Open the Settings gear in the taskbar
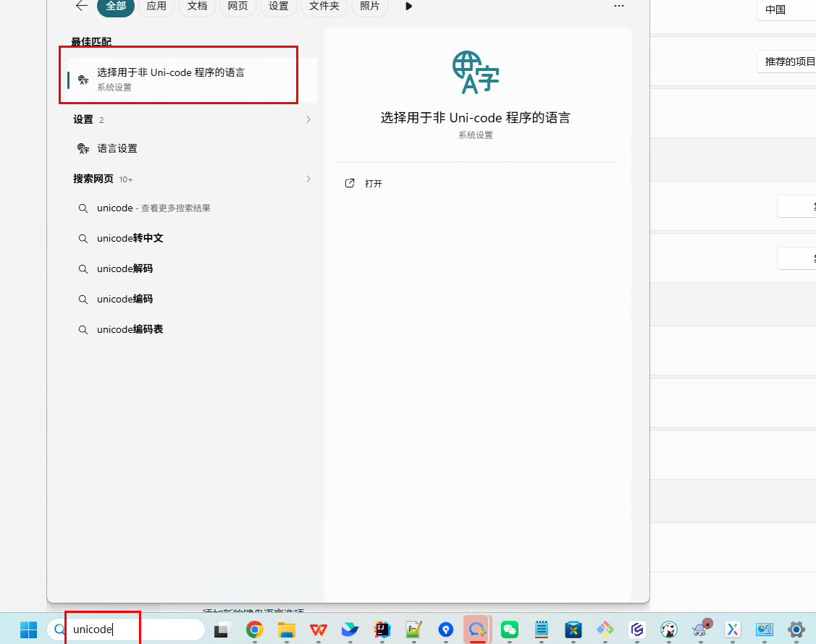The image size is (816, 644). (796, 630)
